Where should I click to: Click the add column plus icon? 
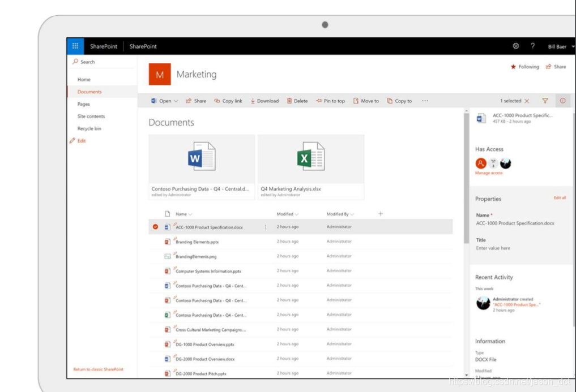[x=381, y=214]
